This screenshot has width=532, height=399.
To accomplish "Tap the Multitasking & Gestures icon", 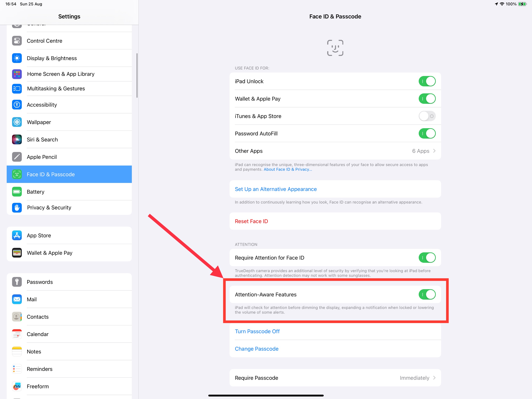I will [x=17, y=89].
